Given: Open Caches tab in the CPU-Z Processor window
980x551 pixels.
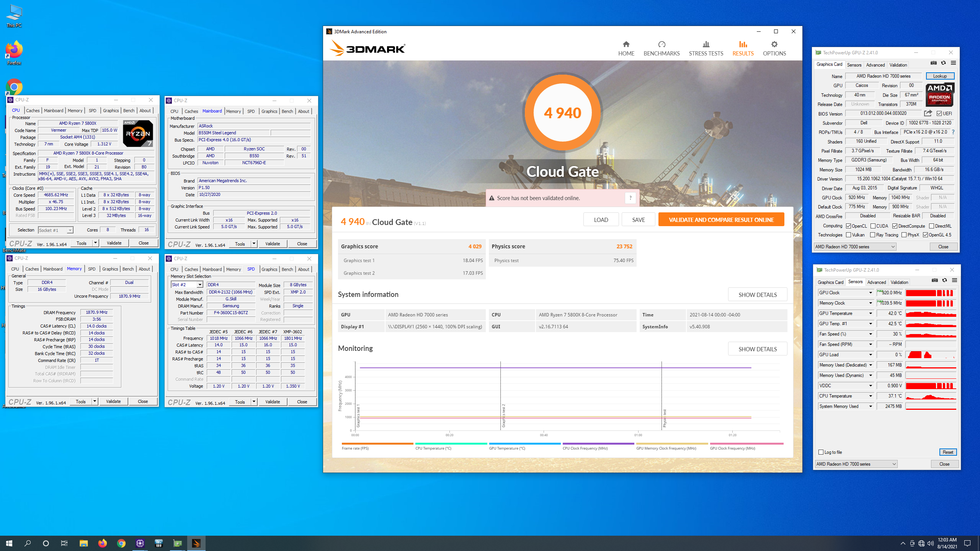Looking at the screenshot, I should coord(33,111).
